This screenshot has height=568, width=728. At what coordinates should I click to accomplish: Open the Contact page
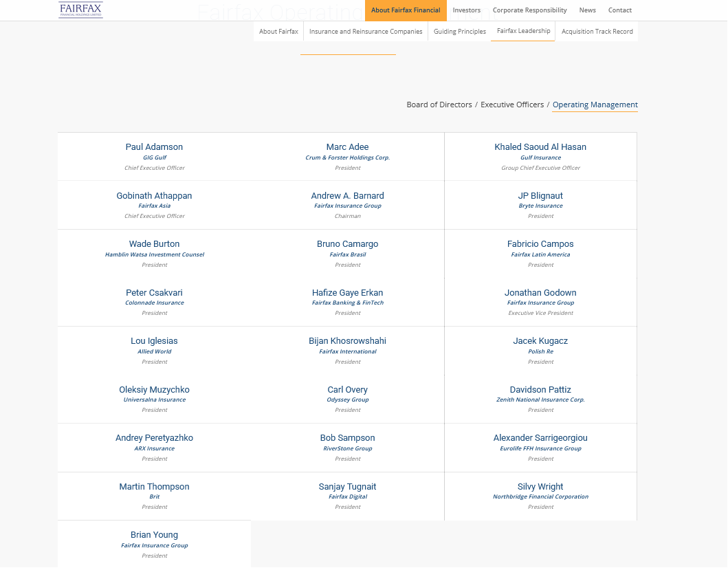click(x=619, y=10)
